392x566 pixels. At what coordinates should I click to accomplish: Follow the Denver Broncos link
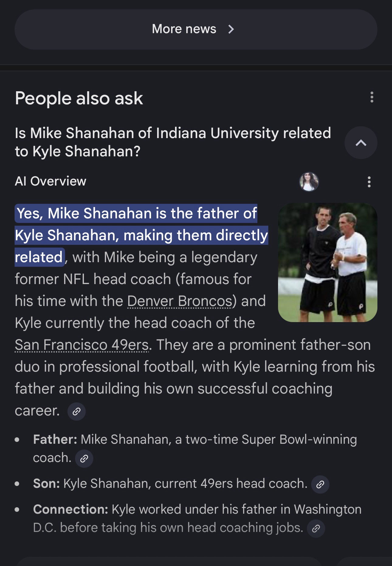[180, 301]
